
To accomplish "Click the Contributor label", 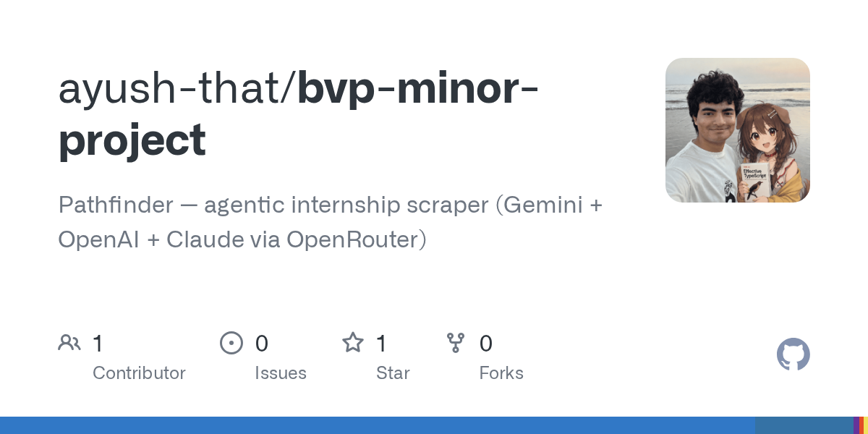I will [139, 373].
